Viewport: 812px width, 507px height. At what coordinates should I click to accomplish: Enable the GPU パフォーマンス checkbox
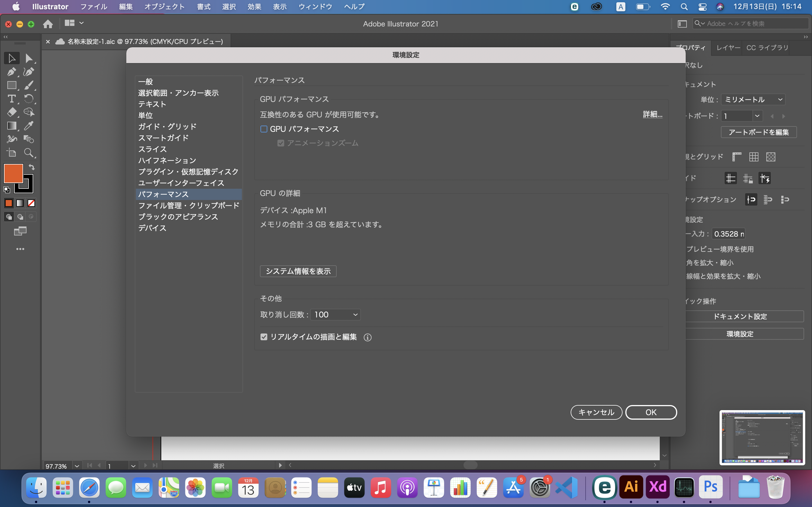(x=264, y=129)
